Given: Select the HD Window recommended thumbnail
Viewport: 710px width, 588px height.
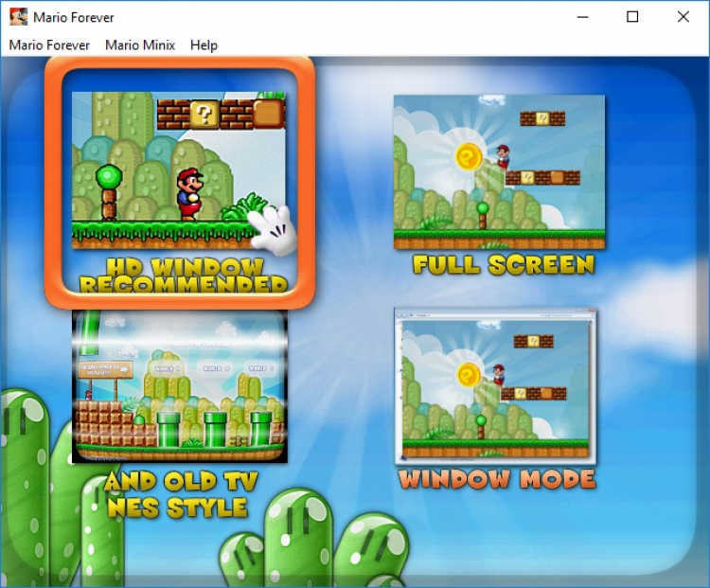Looking at the screenshot, I should coord(179,170).
